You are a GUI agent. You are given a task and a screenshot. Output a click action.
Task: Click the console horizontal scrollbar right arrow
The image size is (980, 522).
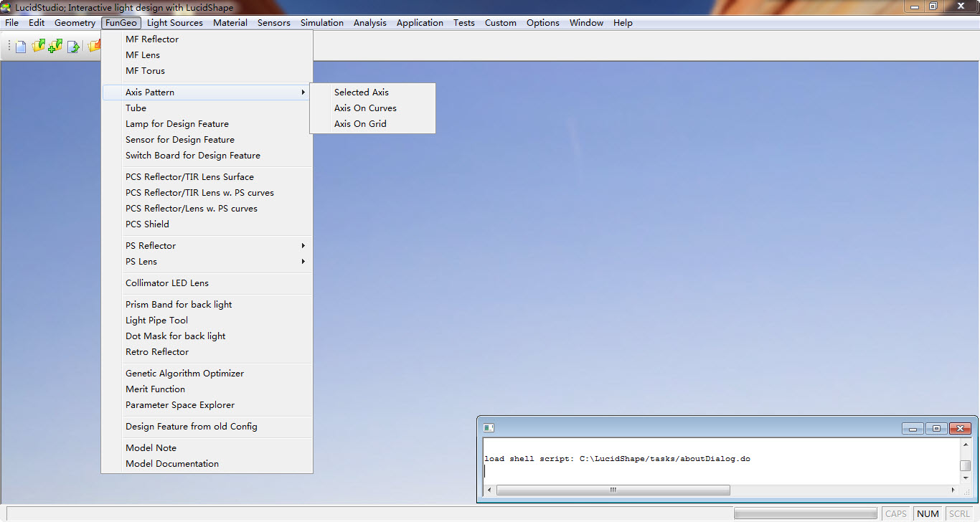coord(953,490)
